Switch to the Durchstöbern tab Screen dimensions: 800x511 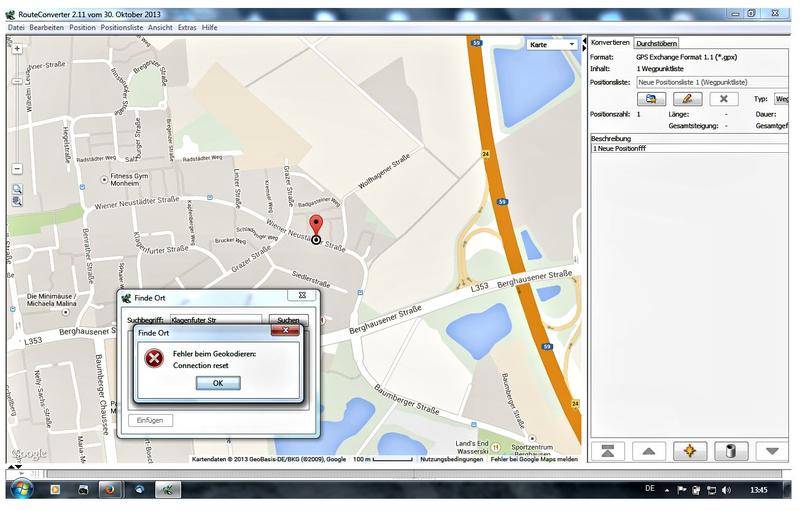click(x=657, y=43)
